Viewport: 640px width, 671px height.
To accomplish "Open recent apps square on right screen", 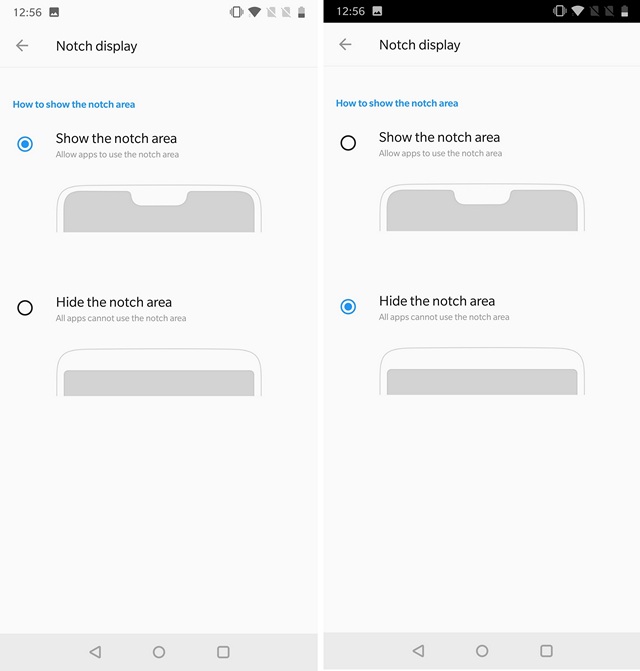I will (x=546, y=651).
